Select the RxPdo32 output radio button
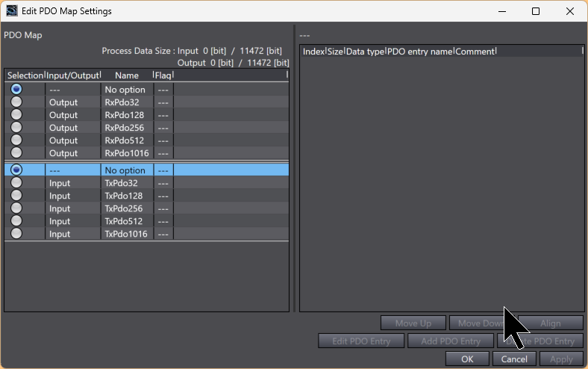Screen dimensions: 588x369 (x=16, y=102)
